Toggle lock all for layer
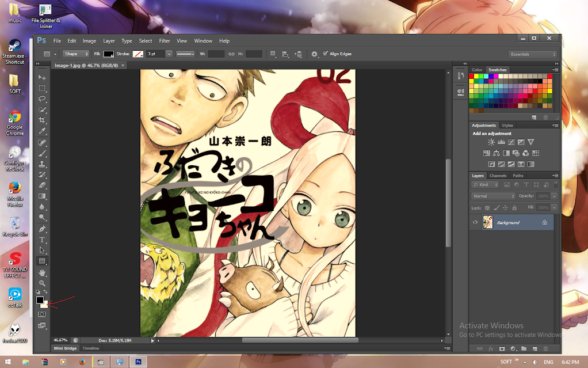Viewport: 588px width, 368px height. [x=514, y=208]
